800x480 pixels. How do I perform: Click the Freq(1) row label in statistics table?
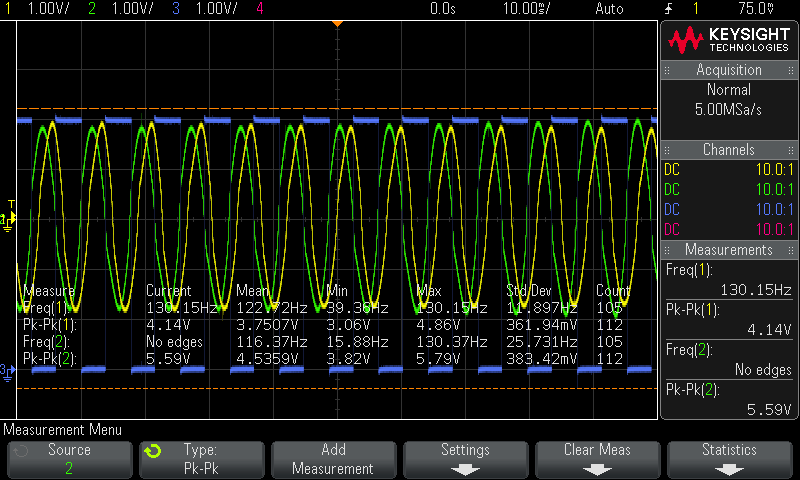(45, 308)
